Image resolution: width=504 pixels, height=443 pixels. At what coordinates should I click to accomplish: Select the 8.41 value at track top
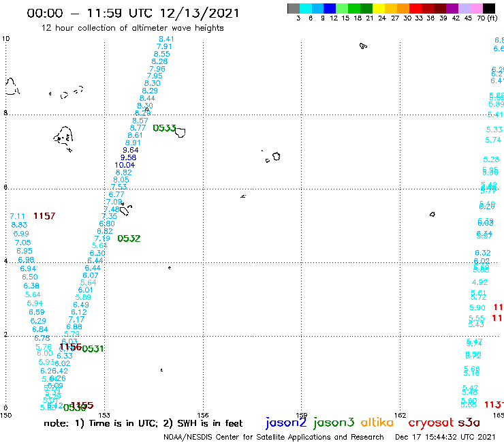click(166, 39)
